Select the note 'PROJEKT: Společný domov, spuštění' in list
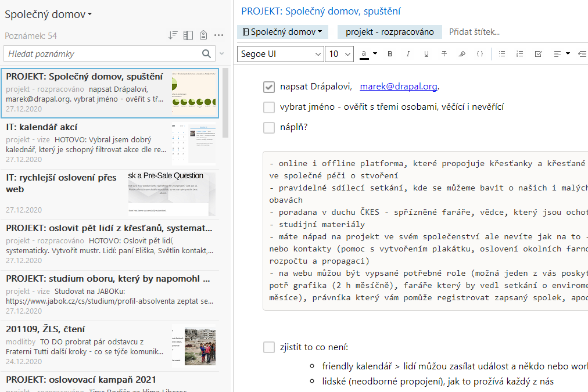The width and height of the screenshot is (588, 392). (109, 93)
